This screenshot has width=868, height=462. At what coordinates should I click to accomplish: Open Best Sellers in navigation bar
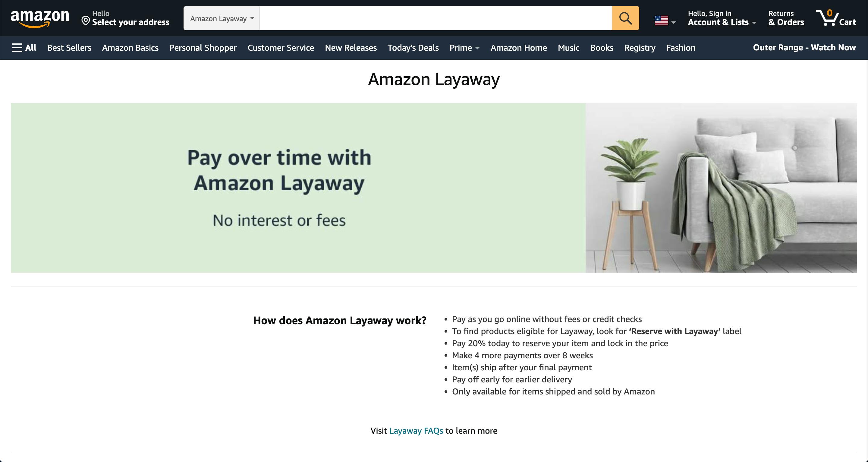point(69,48)
